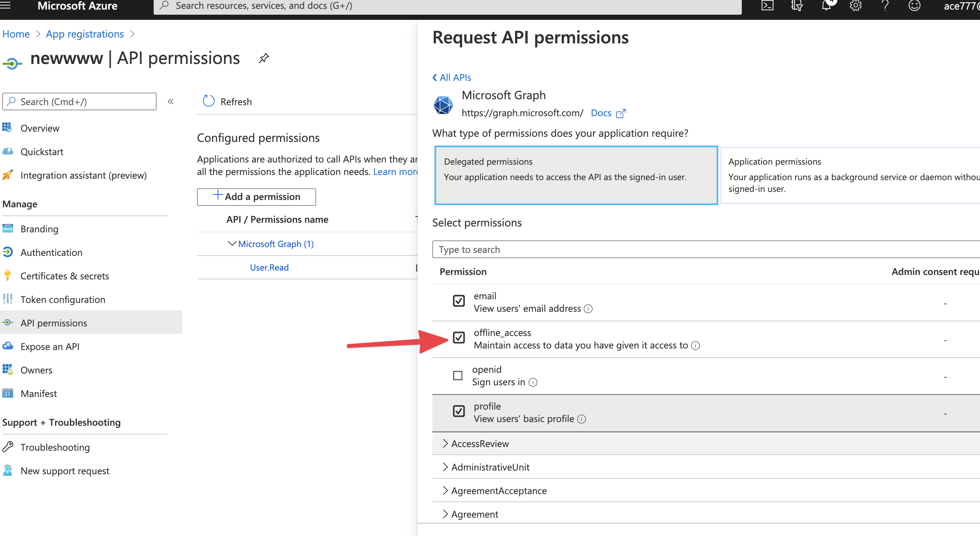Click the Quickstart cloud icon

(7, 151)
